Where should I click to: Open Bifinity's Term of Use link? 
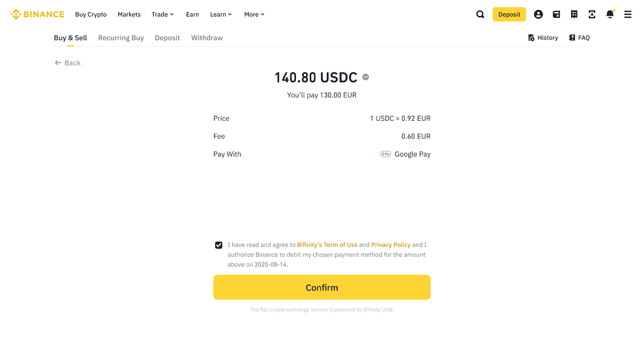(327, 245)
